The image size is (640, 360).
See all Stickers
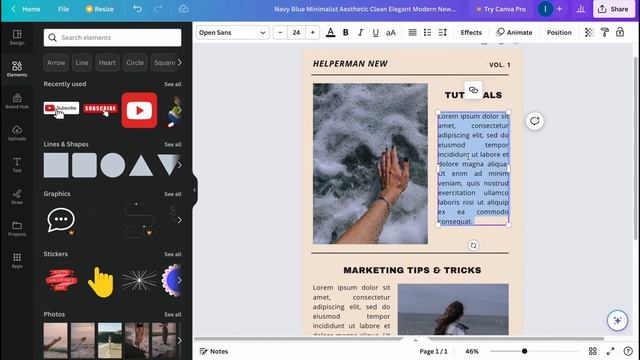[173, 254]
